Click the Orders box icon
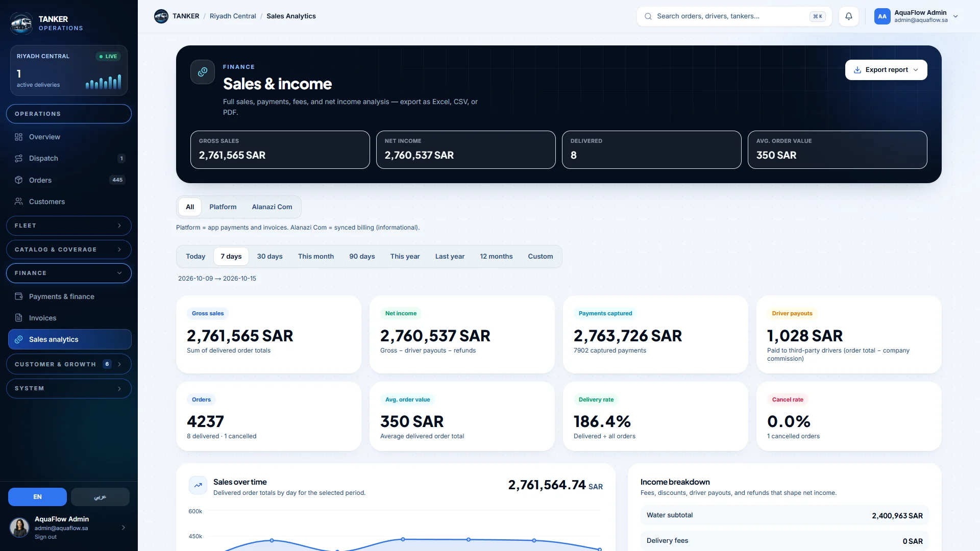Image resolution: width=980 pixels, height=551 pixels. coord(19,180)
